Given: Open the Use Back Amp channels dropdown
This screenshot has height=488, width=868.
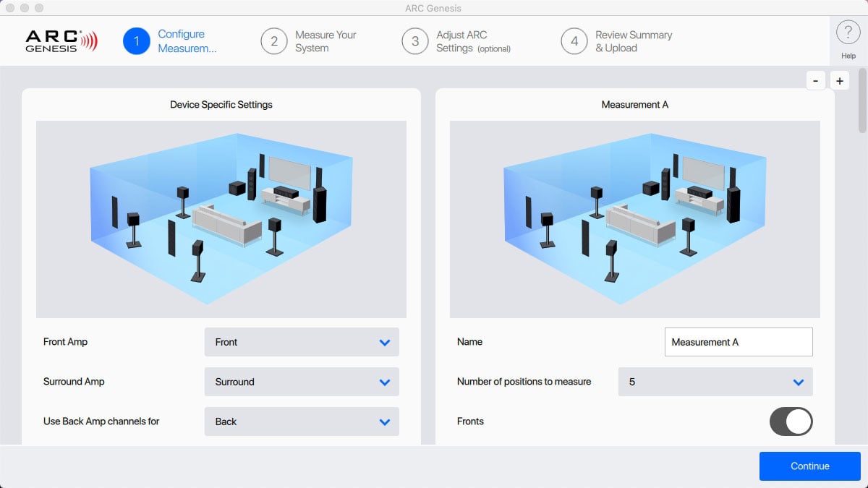Looking at the screenshot, I should [302, 421].
